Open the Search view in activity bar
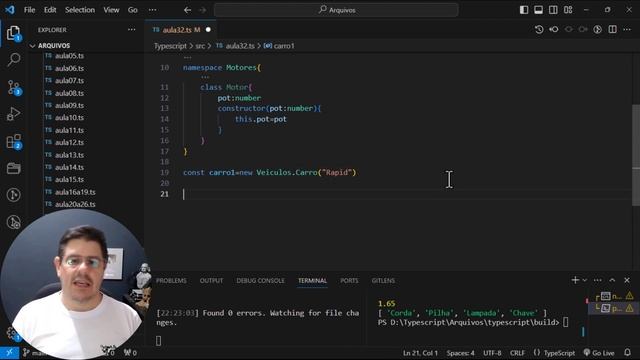This screenshot has width=640, height=360. [x=13, y=60]
